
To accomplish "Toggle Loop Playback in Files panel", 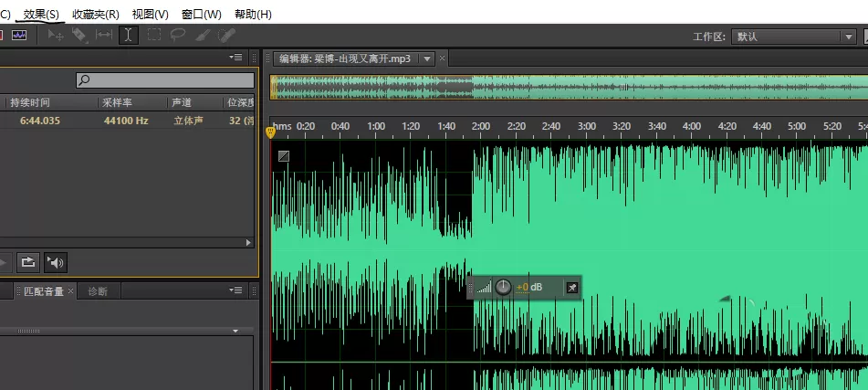I will (28, 262).
